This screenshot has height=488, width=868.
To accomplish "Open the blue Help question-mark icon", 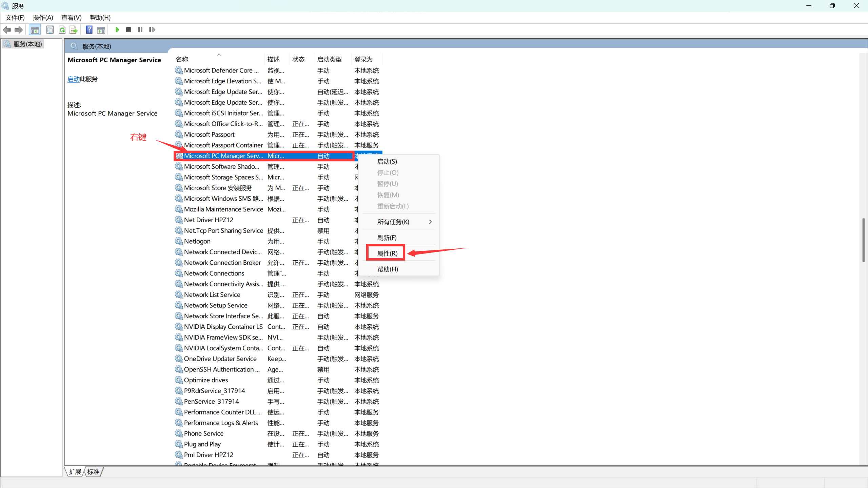I will (89, 30).
